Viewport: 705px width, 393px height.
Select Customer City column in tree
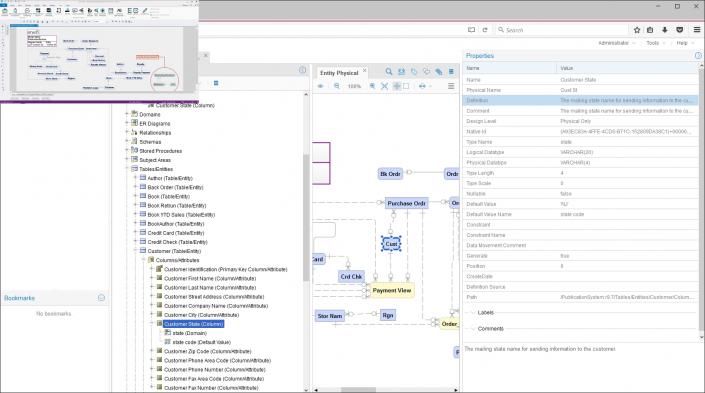pyautogui.click(x=201, y=315)
